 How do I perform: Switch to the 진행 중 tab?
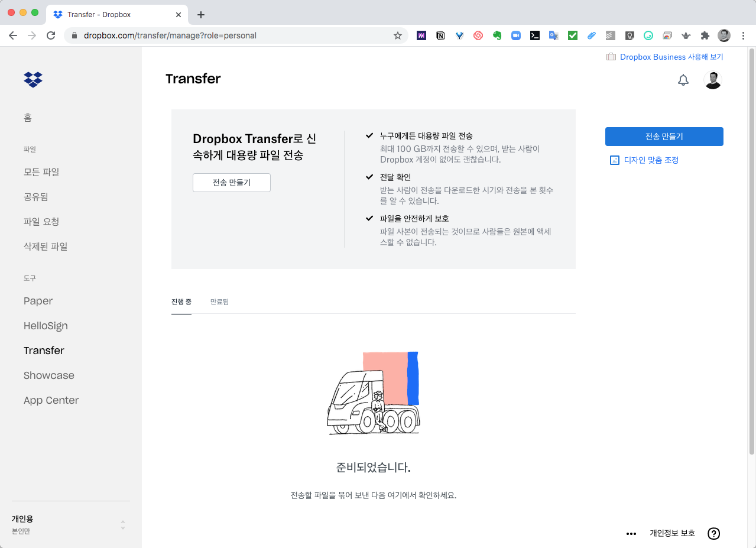point(181,301)
